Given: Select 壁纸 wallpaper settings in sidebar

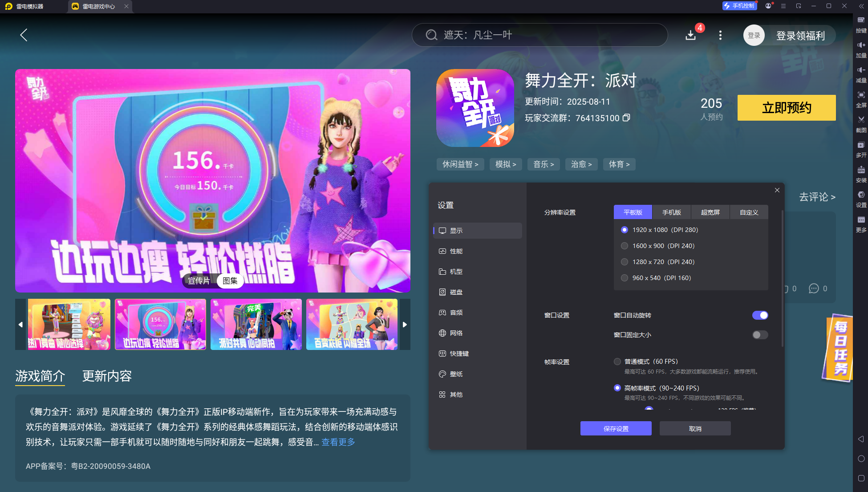Looking at the screenshot, I should click(457, 374).
